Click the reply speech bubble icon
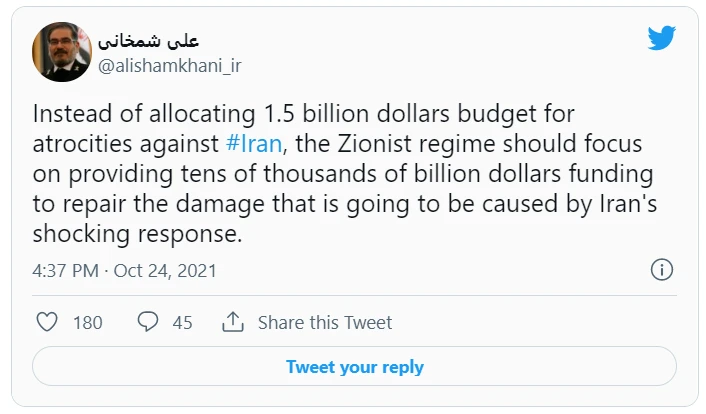 tap(148, 322)
